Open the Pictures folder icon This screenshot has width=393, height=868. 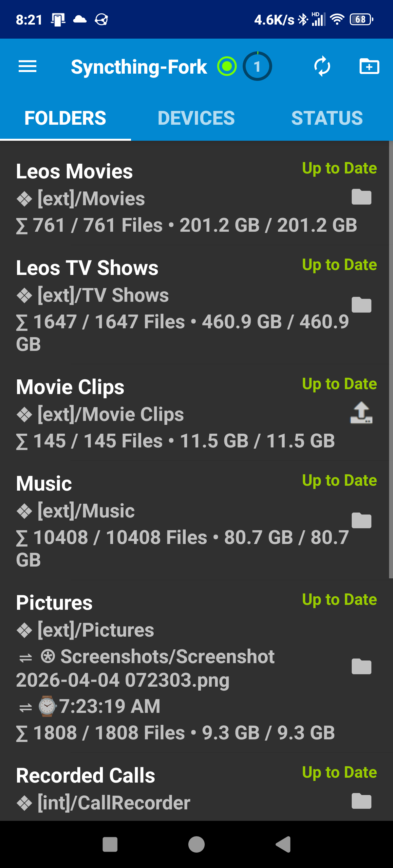361,667
